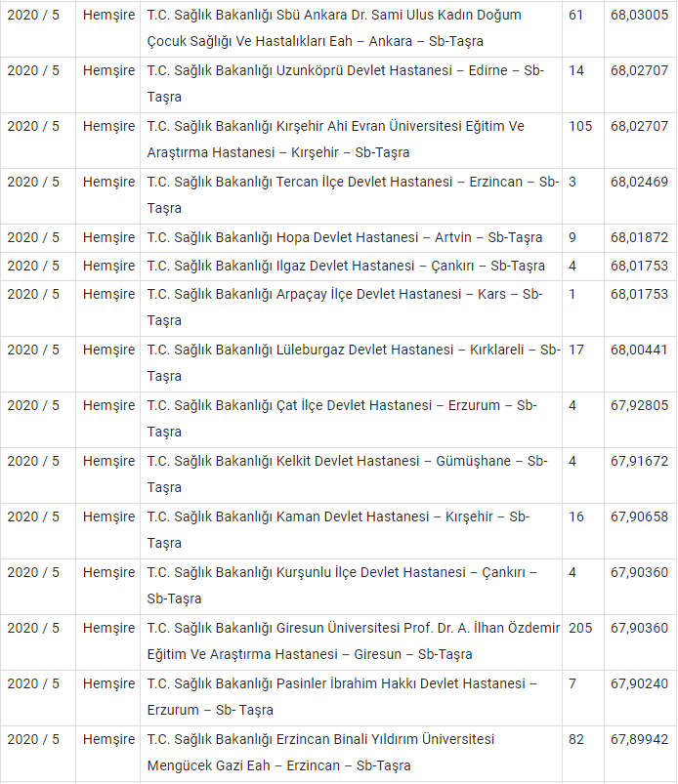Viewport: 678px width, 784px height.
Task: Select the Giresun Üniversitesi hospital cell
Action: pyautogui.click(x=352, y=640)
